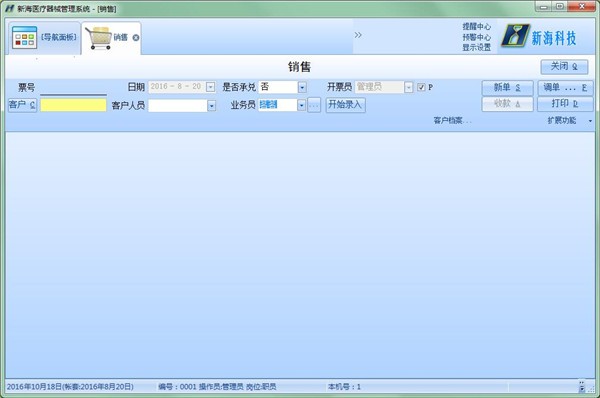Viewport: 600px width, 398px height.
Task: Click the disabled 收款 button
Action: (x=507, y=104)
